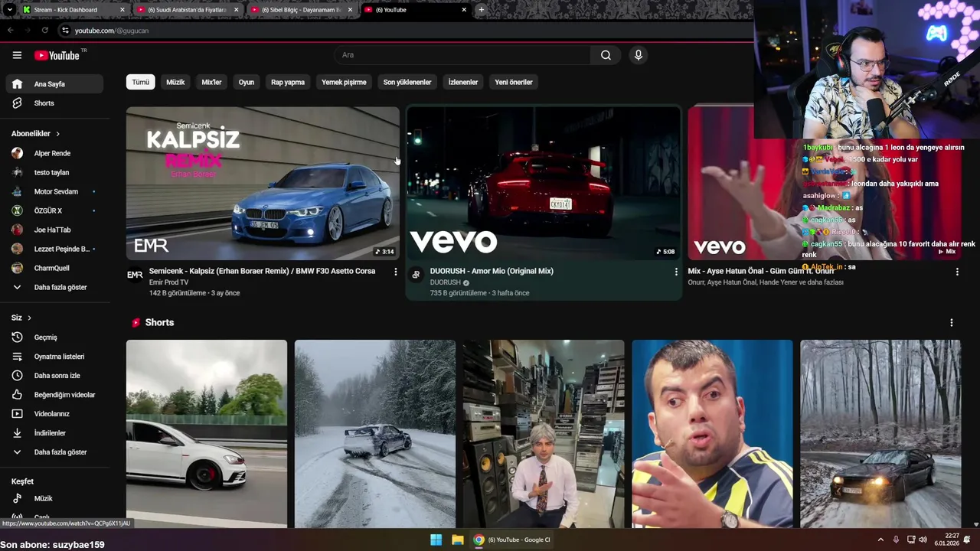Click DUORUSH Amor Mio video title
Image resolution: width=980 pixels, height=551 pixels.
pyautogui.click(x=492, y=271)
